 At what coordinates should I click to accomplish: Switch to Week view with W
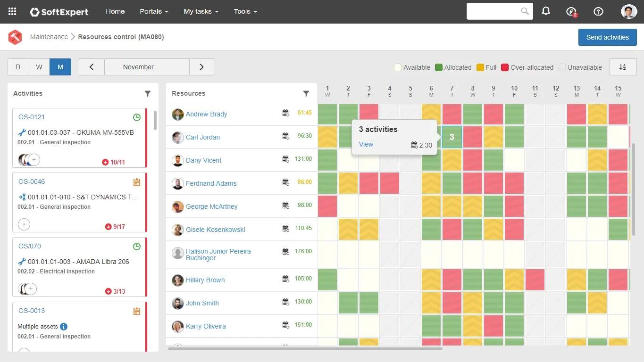(39, 67)
